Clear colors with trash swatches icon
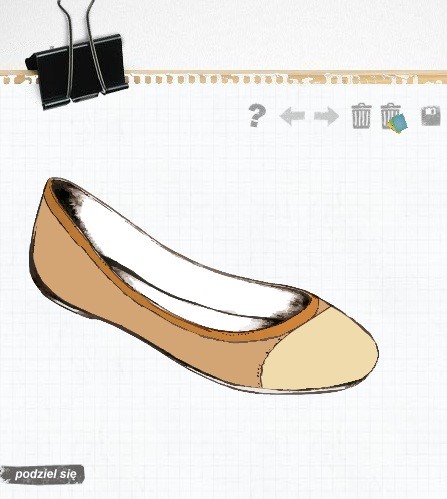Image resolution: width=447 pixels, height=499 pixels. click(394, 117)
